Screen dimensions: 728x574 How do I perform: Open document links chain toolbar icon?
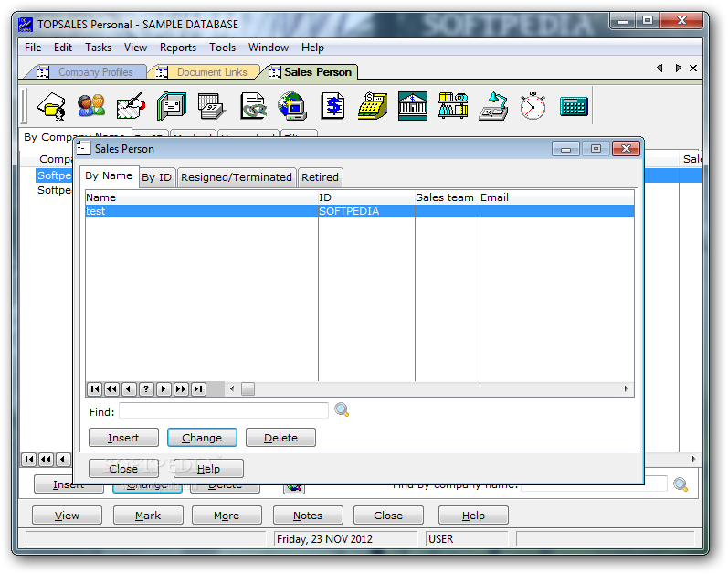pos(253,106)
